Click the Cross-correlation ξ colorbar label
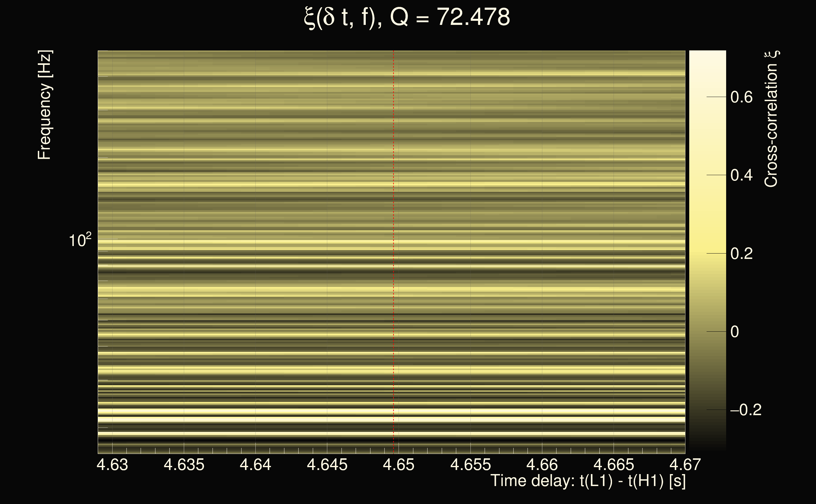The image size is (816, 504). [771, 119]
